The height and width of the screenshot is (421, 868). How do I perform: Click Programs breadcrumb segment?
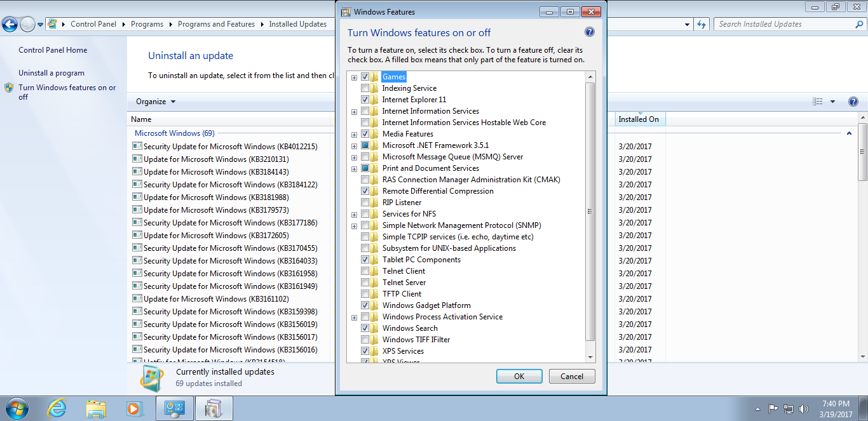[x=147, y=24]
